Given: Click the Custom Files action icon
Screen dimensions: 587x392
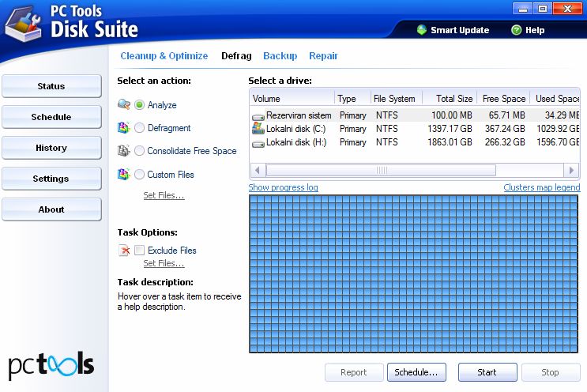Looking at the screenshot, I should pyautogui.click(x=124, y=174).
